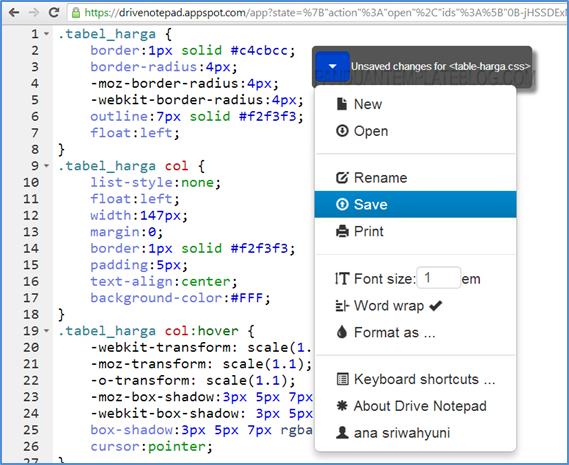This screenshot has width=569, height=465.
Task: Click the ana sriwahyuni account entry
Action: pos(415,433)
